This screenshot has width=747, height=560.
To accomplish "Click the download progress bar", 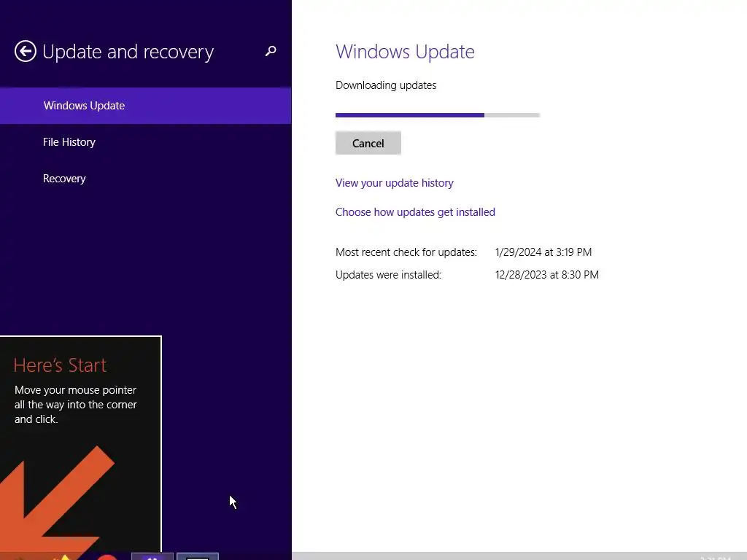I will 438,115.
